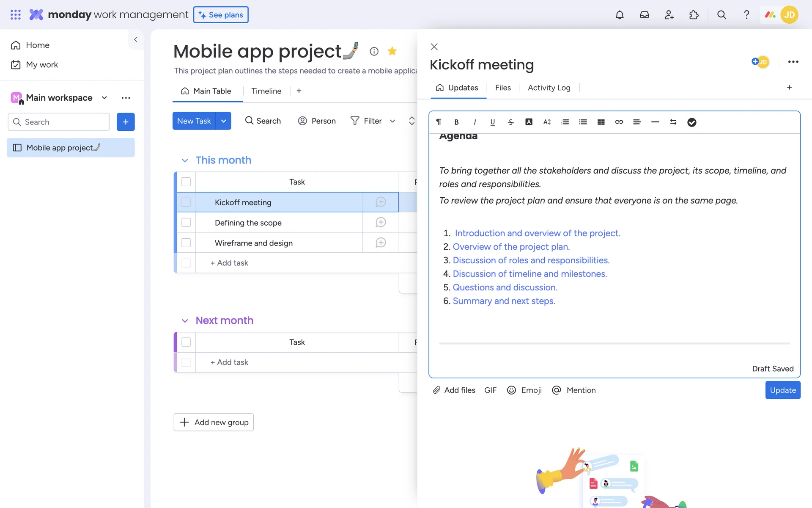Add a checklist with the checkmark icon

coord(691,122)
